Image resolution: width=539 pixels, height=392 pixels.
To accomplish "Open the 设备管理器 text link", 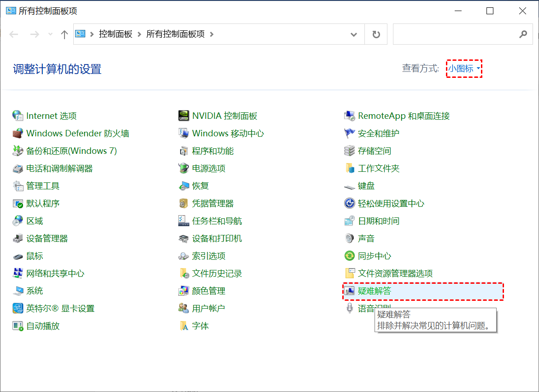I will [x=47, y=239].
